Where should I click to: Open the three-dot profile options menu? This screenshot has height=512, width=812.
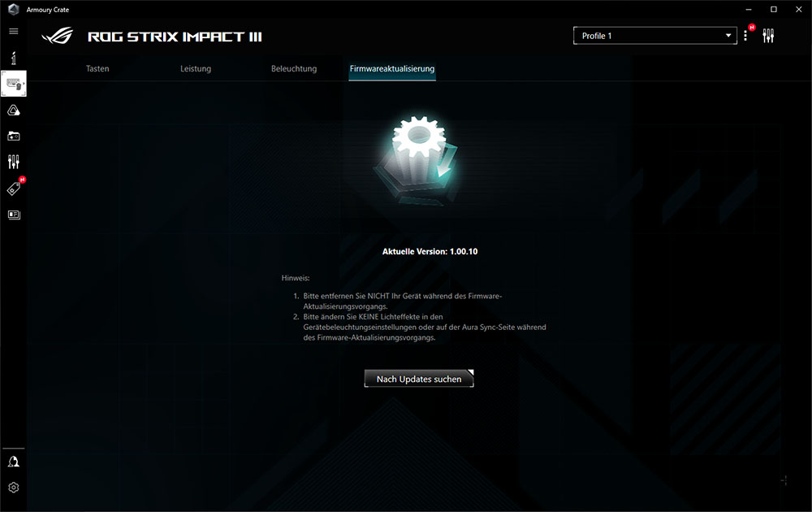click(745, 36)
